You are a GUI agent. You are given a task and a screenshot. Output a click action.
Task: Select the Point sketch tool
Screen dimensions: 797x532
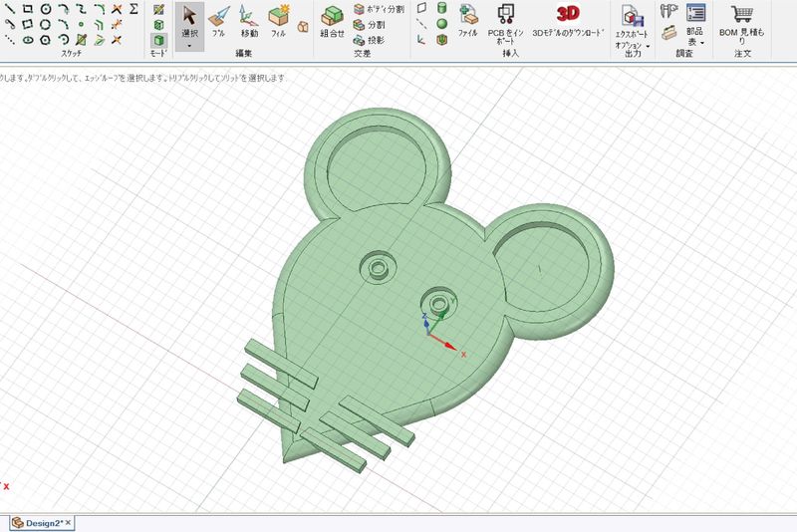coord(82,24)
